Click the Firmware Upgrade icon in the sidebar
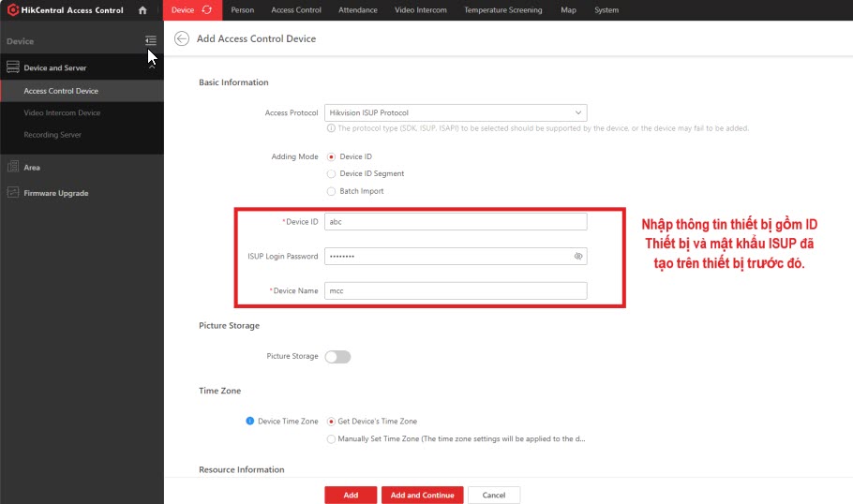The image size is (853, 504). click(x=13, y=193)
